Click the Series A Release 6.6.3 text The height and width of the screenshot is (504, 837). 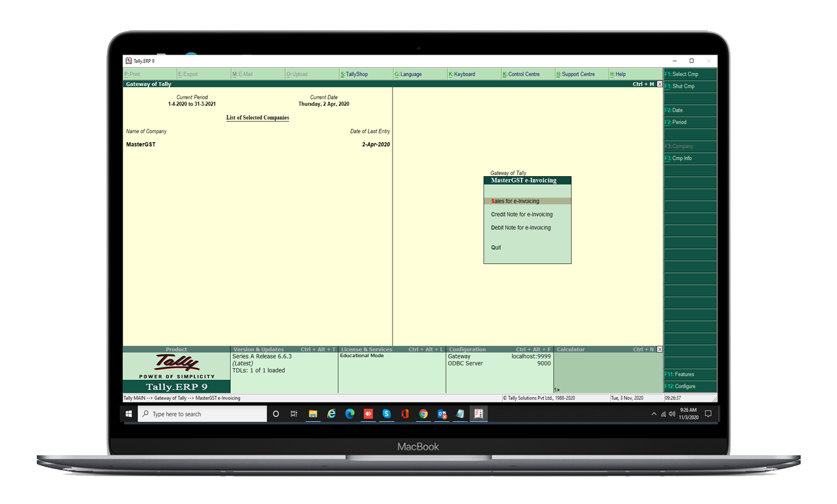point(262,356)
